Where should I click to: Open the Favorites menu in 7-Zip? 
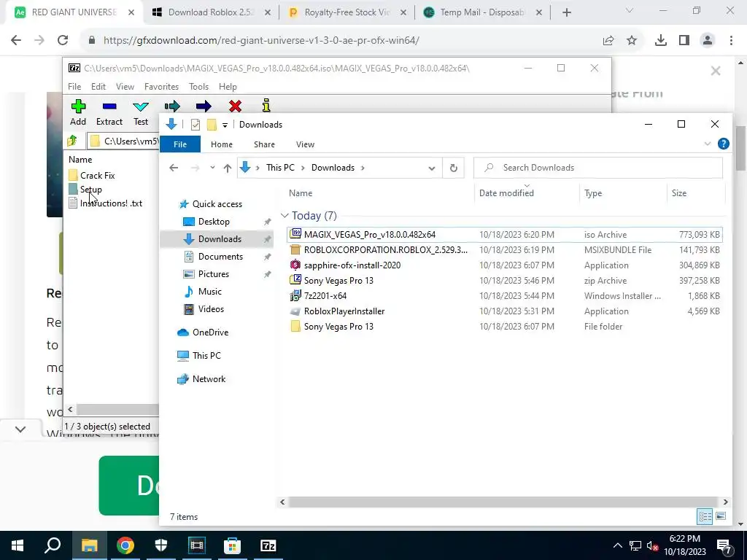click(161, 87)
